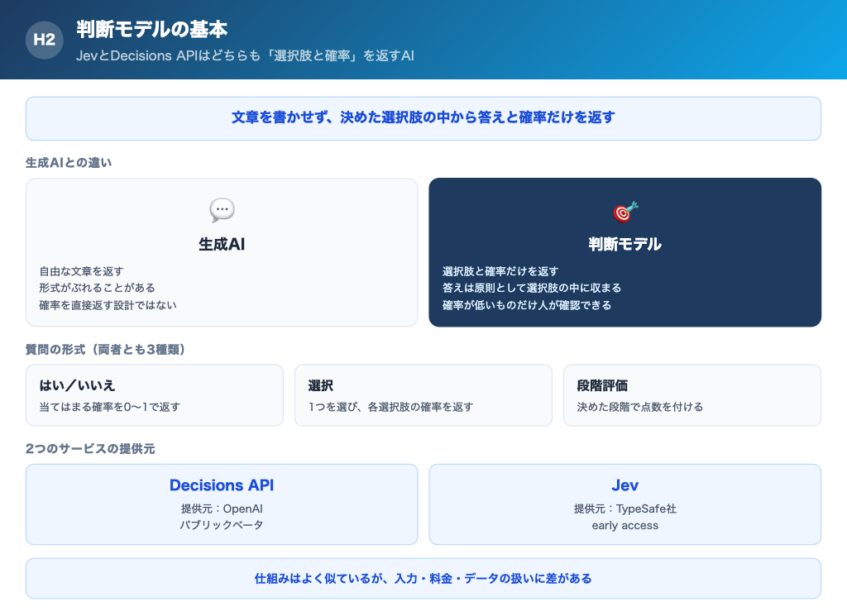Click the line 形式がぶれることがある
Image resolution: width=847 pixels, height=616 pixels.
(97, 288)
